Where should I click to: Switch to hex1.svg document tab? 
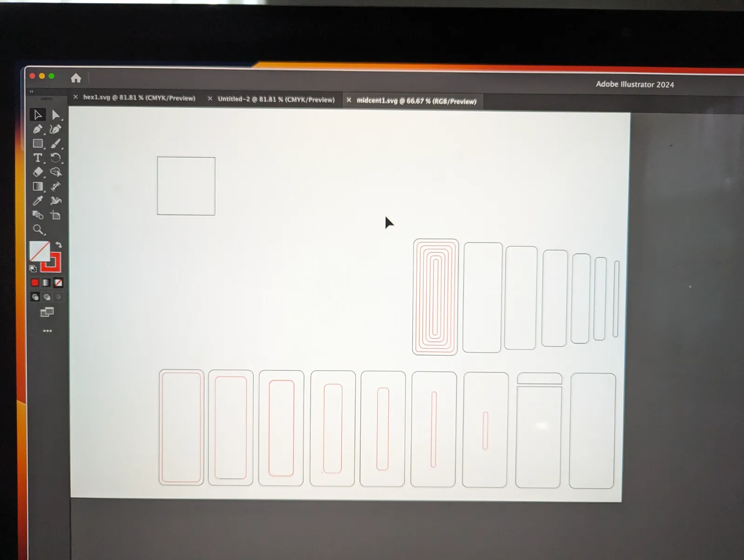tap(139, 98)
